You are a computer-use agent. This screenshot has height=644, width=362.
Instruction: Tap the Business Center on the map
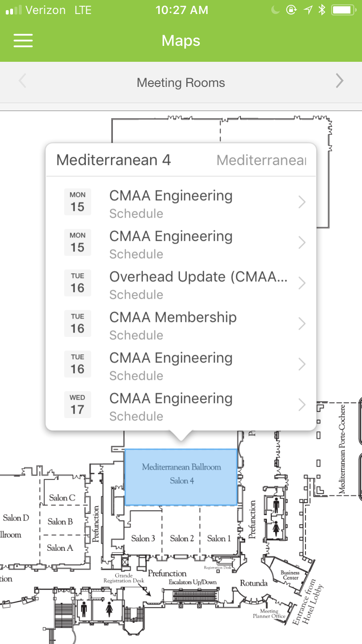290,574
